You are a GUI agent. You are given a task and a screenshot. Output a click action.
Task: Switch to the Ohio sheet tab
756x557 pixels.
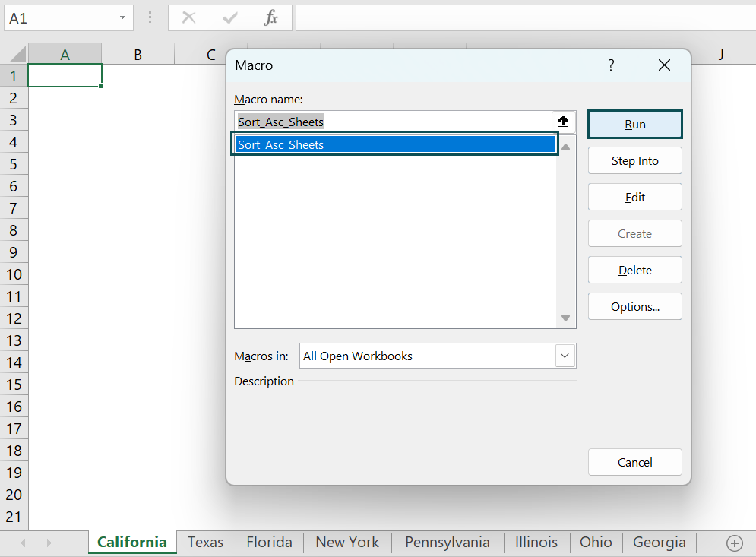[596, 542]
